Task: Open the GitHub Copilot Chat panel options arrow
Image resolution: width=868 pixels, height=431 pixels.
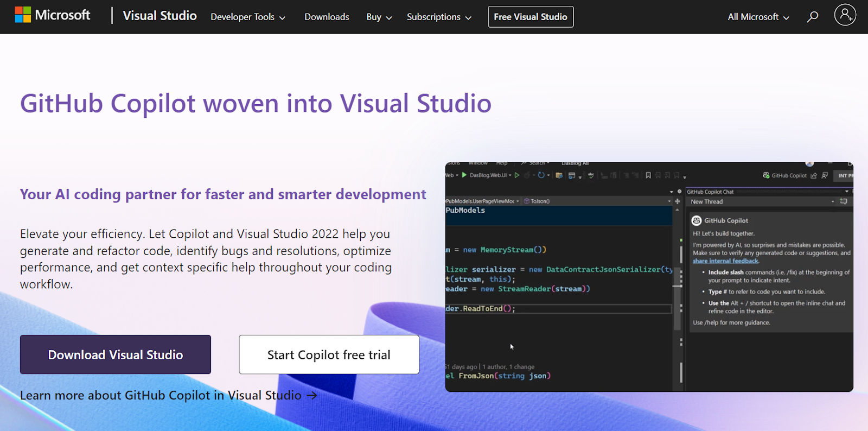Action: [847, 192]
